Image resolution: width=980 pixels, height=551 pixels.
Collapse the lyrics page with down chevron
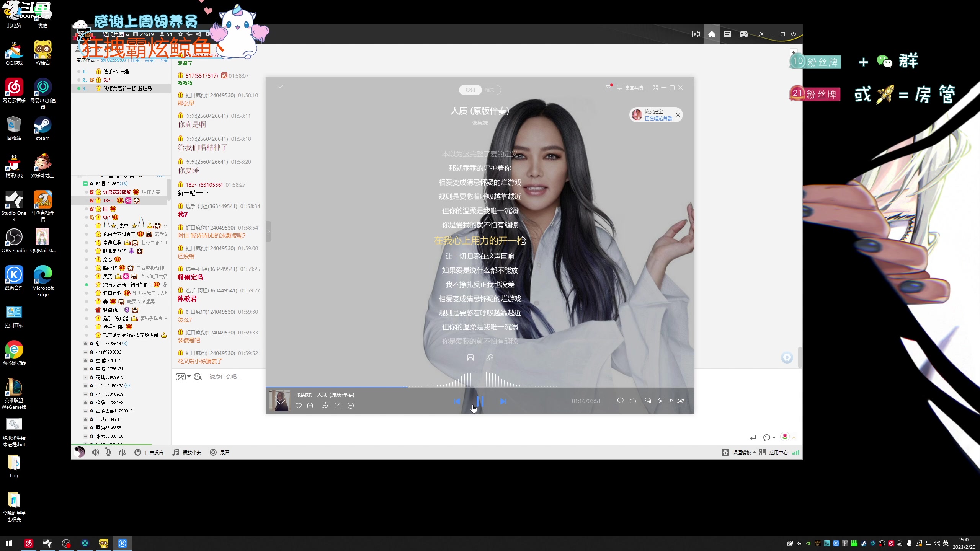(x=280, y=87)
